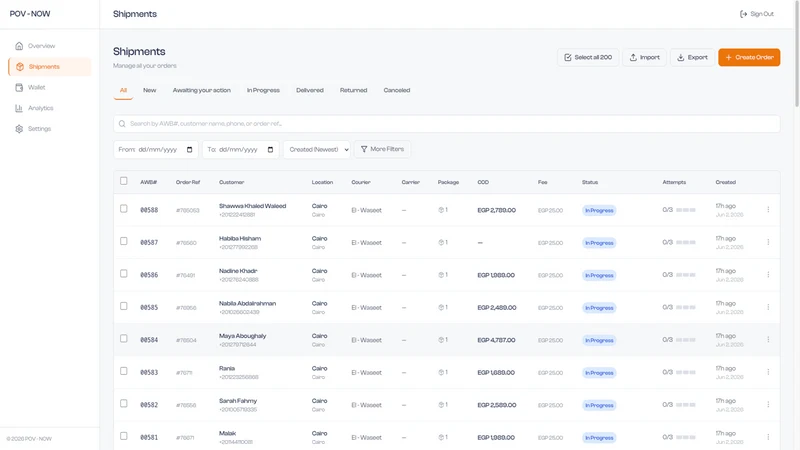The width and height of the screenshot is (800, 450).
Task: Check the box for order 00582
Action: (x=123, y=404)
